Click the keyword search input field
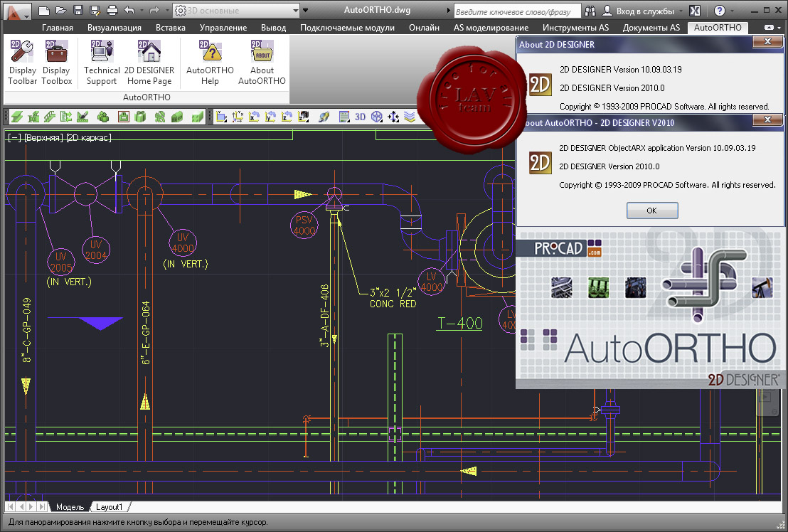The width and height of the screenshot is (788, 532). point(517,11)
